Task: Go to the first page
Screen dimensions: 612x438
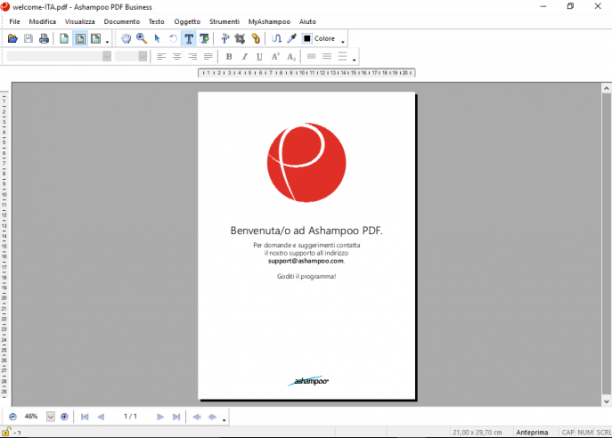Action: pos(85,417)
